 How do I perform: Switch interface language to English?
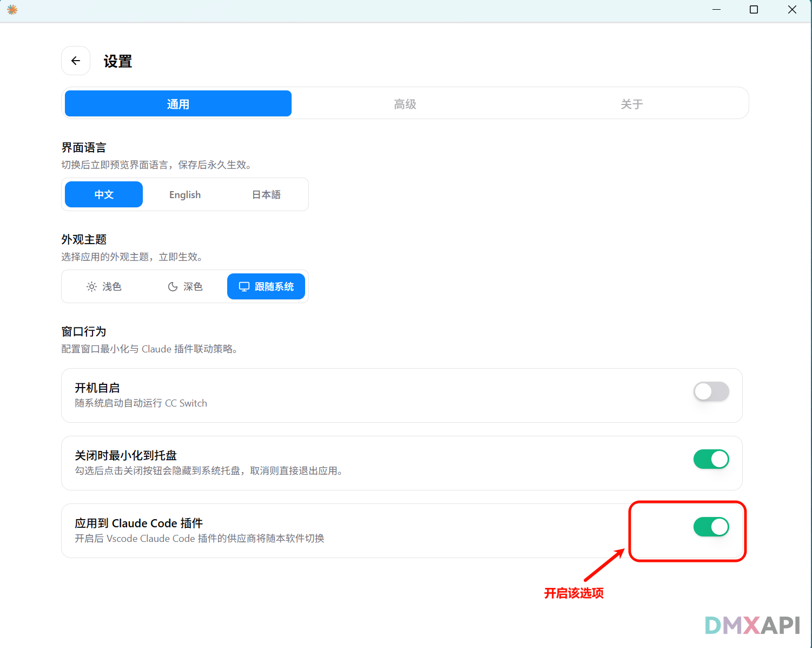(x=185, y=194)
